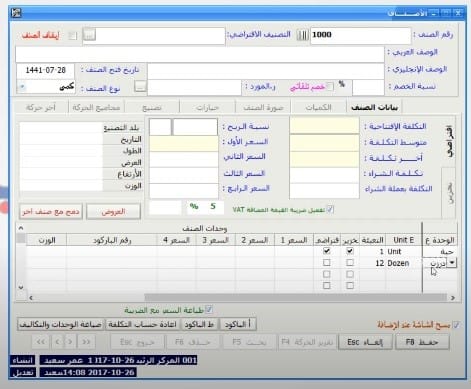
Task: Click the نسبة الخصم input field
Action: click(x=368, y=87)
